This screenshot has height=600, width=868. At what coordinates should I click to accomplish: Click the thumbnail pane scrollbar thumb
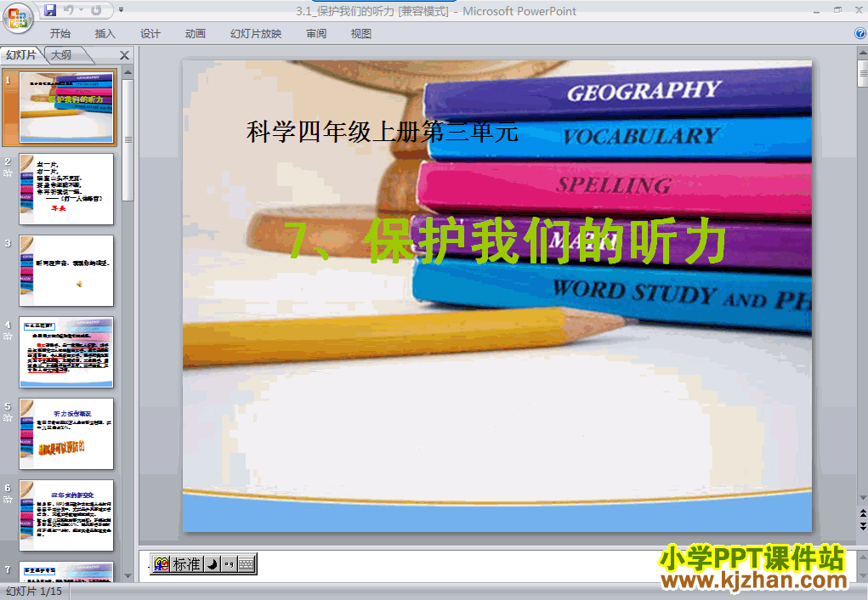pyautogui.click(x=128, y=140)
